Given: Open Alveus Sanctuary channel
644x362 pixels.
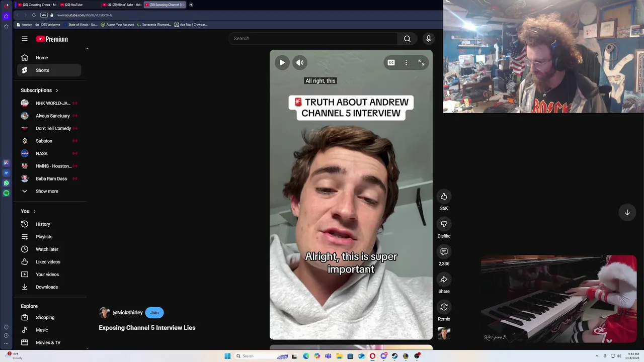Looking at the screenshot, I should point(49,116).
